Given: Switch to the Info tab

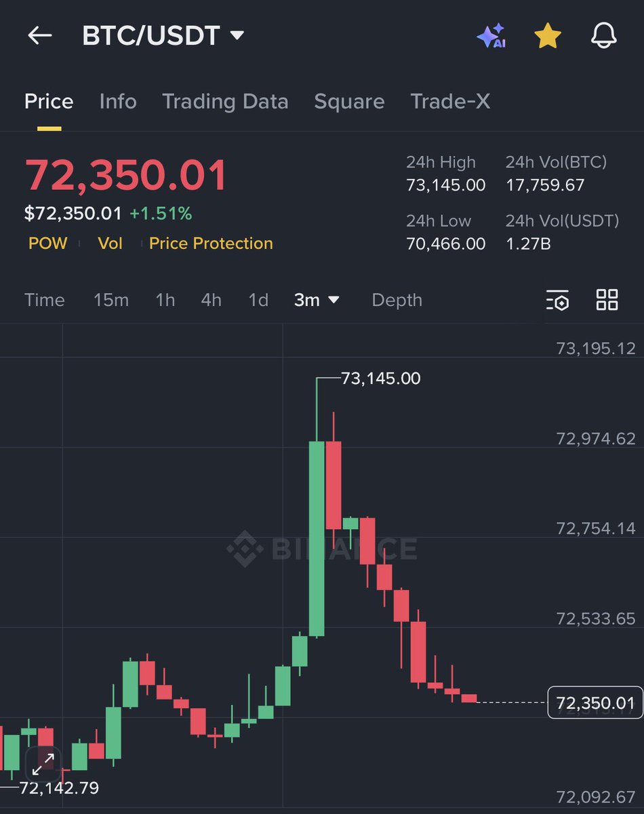Looking at the screenshot, I should click(118, 102).
